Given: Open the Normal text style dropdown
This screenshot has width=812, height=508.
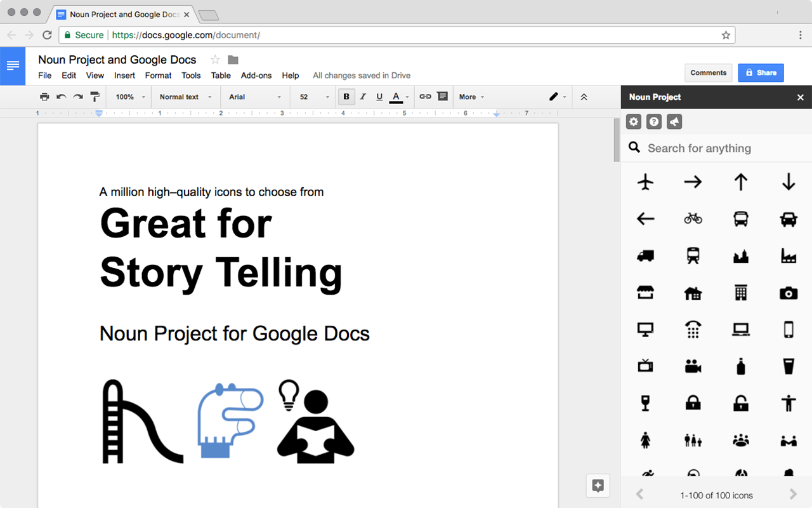Looking at the screenshot, I should click(185, 97).
